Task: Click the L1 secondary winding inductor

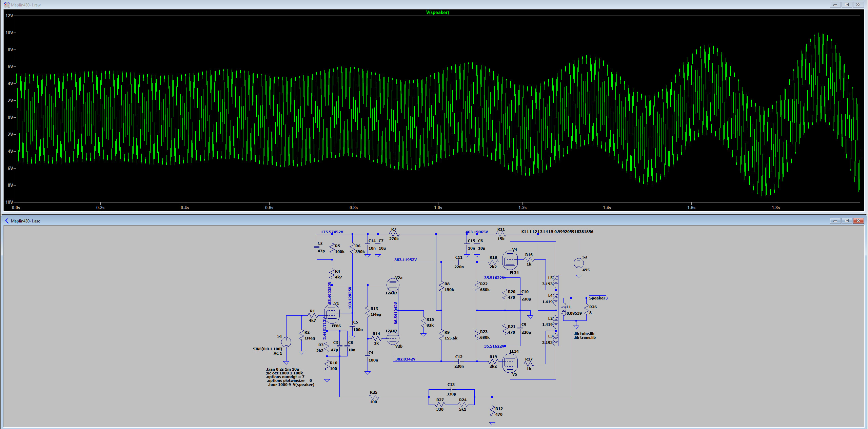Action: click(564, 310)
